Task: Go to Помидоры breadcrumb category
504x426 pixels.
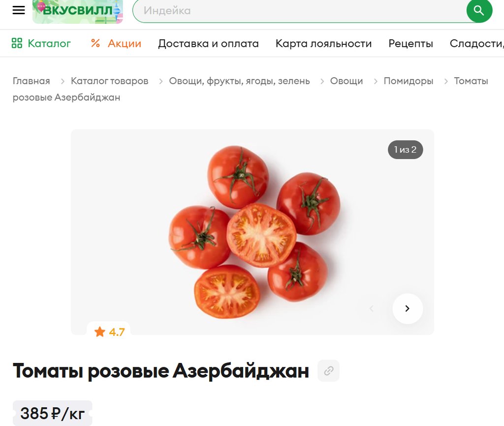Action: coord(409,81)
